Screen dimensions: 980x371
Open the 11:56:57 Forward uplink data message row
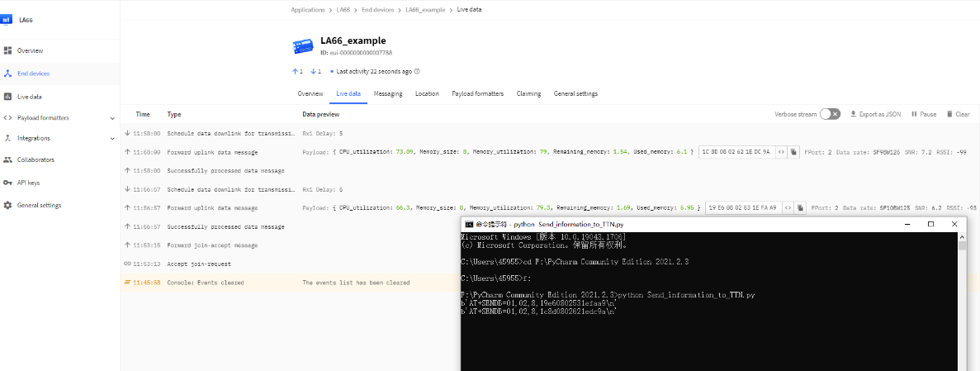click(550, 207)
